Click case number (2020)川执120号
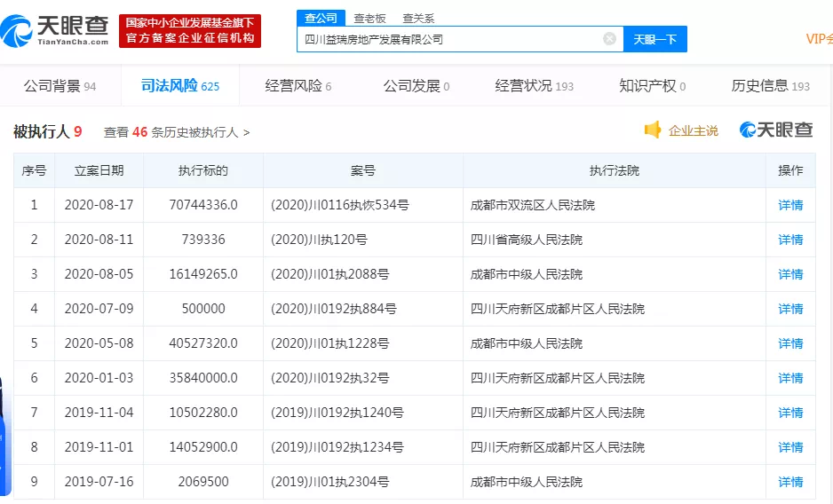 [x=319, y=240]
